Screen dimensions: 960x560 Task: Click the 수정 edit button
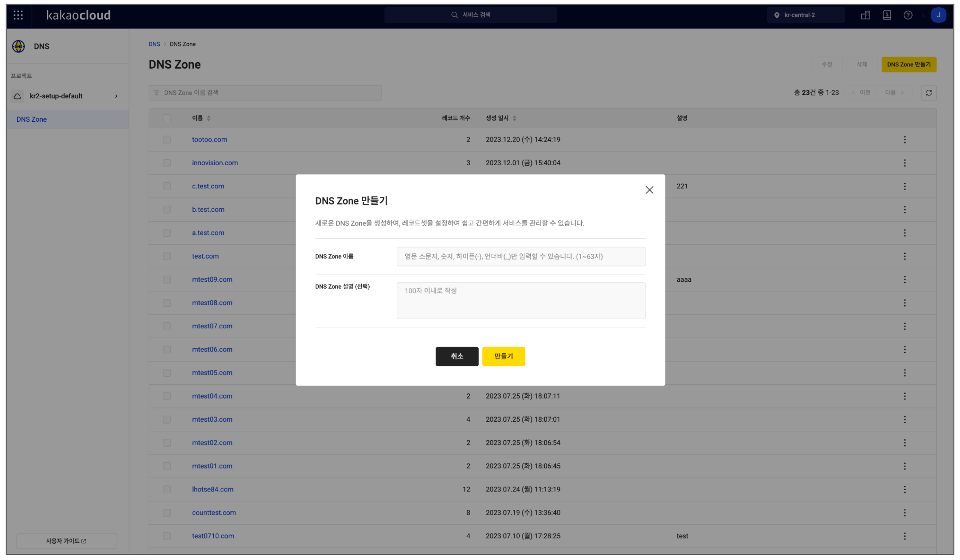826,64
